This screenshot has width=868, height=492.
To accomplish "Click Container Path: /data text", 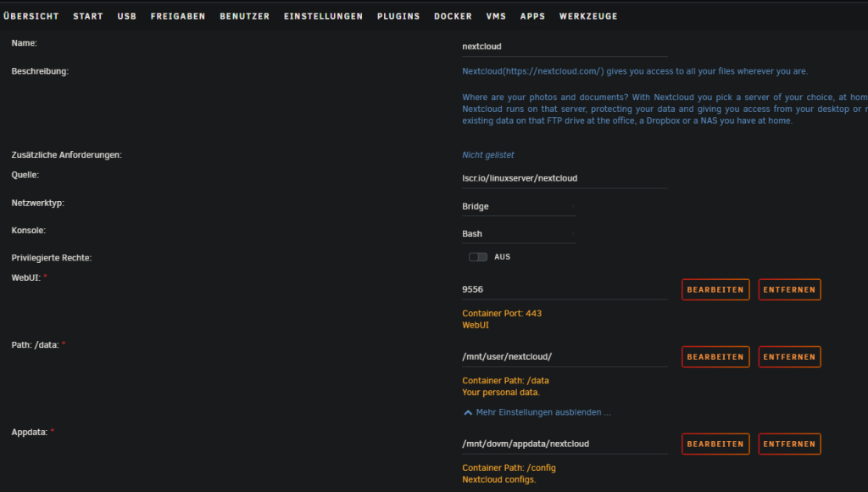I will [505, 381].
